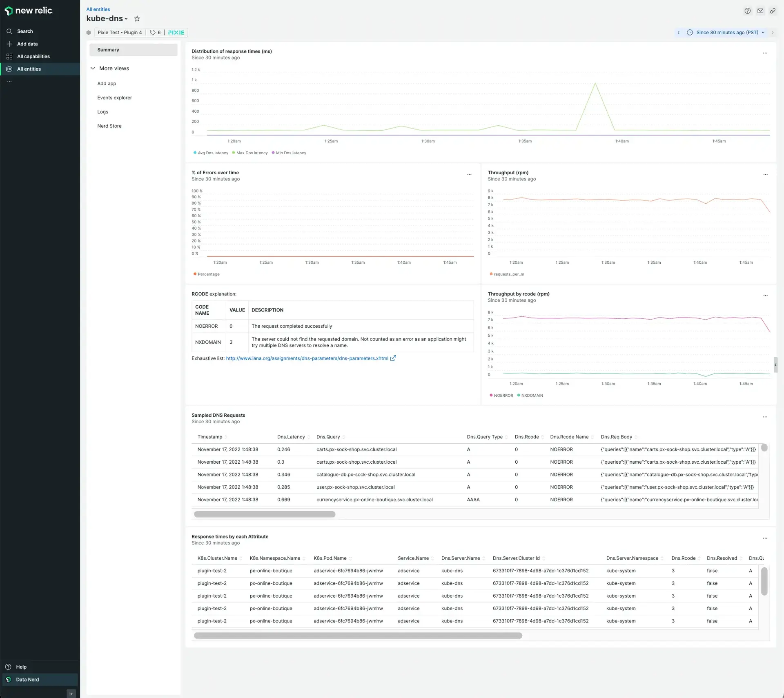Click the help question mark icon
The height and width of the screenshot is (698, 784).
748,11
